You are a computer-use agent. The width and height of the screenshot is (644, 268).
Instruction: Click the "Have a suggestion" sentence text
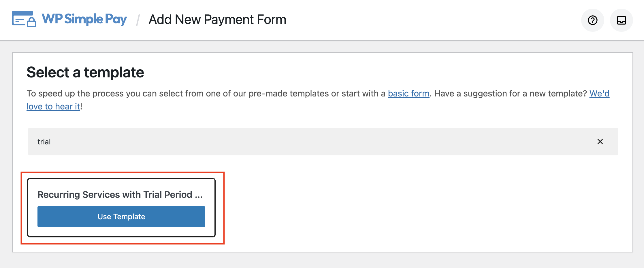[510, 94]
